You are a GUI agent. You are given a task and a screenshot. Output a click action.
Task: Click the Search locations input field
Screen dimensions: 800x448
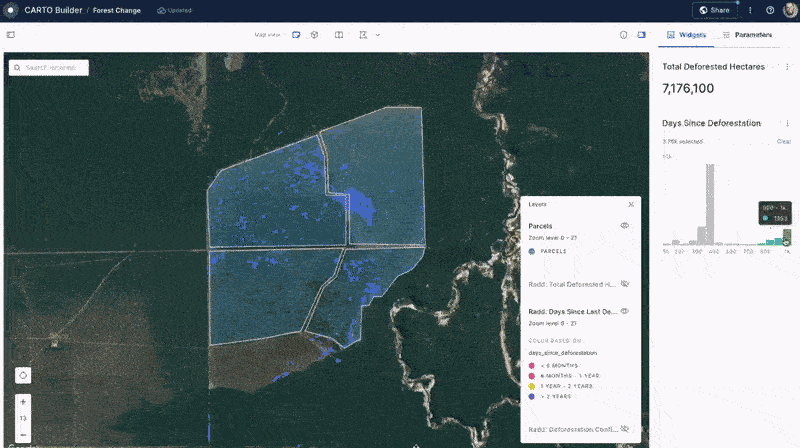[52, 68]
